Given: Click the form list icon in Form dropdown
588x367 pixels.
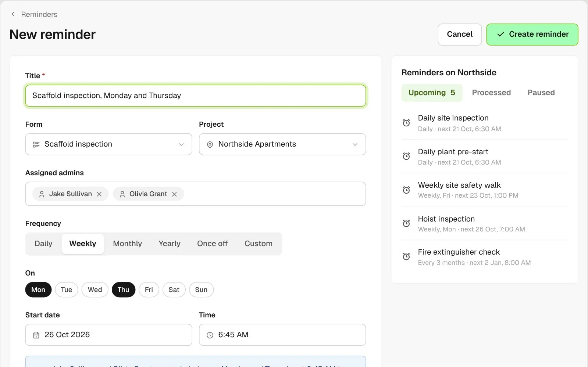Looking at the screenshot, I should 36,144.
